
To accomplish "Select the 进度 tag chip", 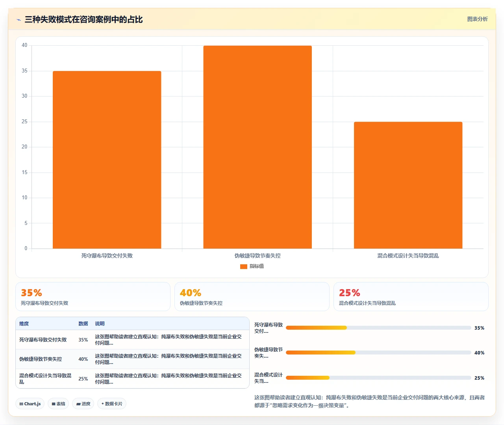I will tap(83, 404).
